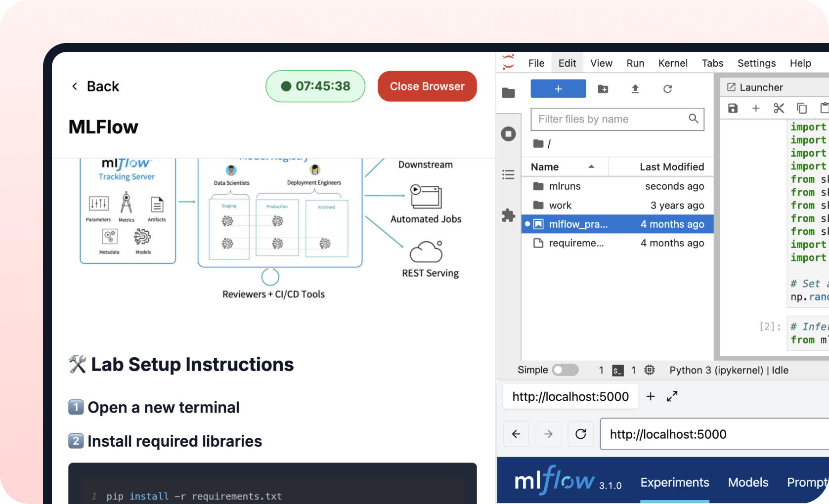
Task: Sort files by Last Modified column
Action: [x=671, y=167]
